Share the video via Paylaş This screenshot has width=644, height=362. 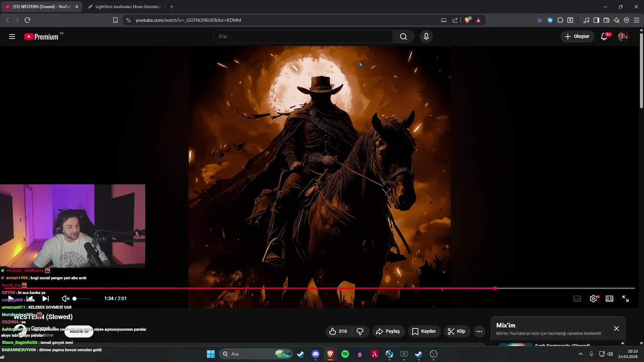click(388, 331)
